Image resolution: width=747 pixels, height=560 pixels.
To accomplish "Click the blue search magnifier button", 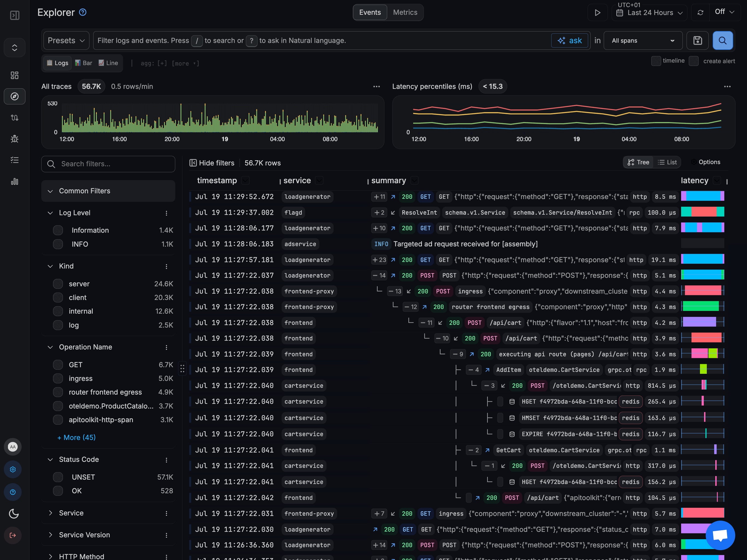I will tap(722, 40).
